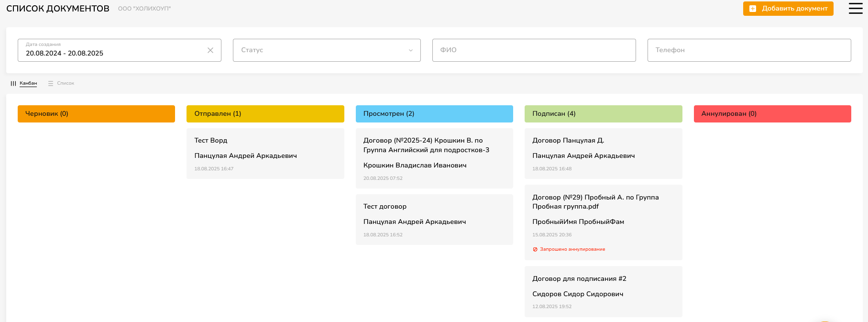This screenshot has width=868, height=322.
Task: Open the Договор для подписания #2 card
Action: tap(604, 291)
